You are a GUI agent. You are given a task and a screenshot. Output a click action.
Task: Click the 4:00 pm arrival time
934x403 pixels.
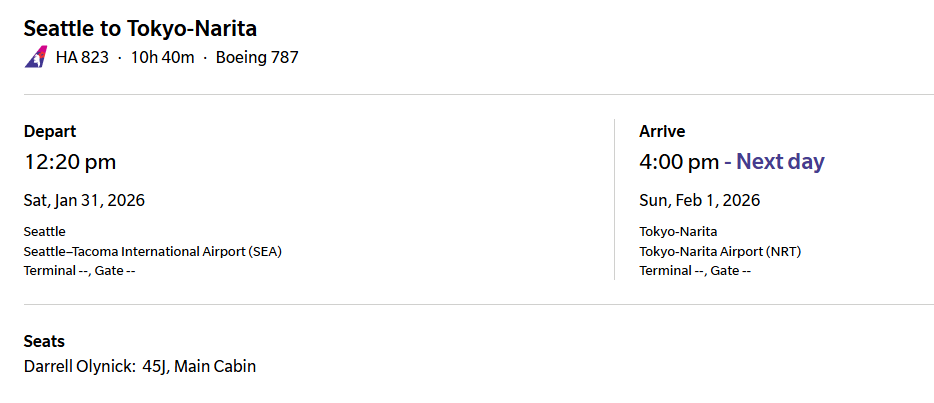(679, 162)
